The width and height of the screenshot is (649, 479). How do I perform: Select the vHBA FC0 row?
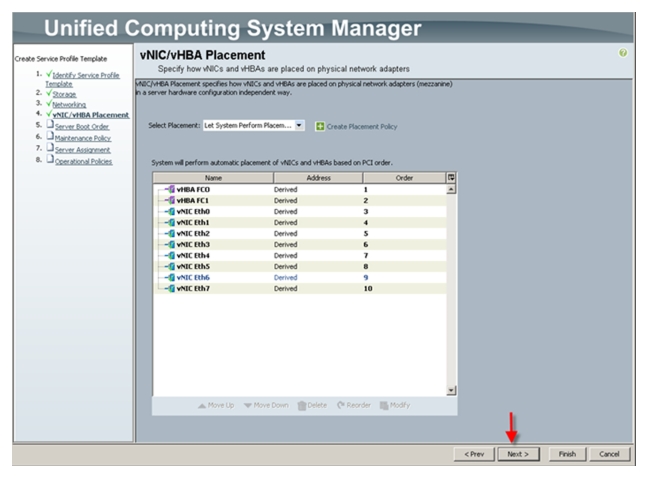coord(300,189)
